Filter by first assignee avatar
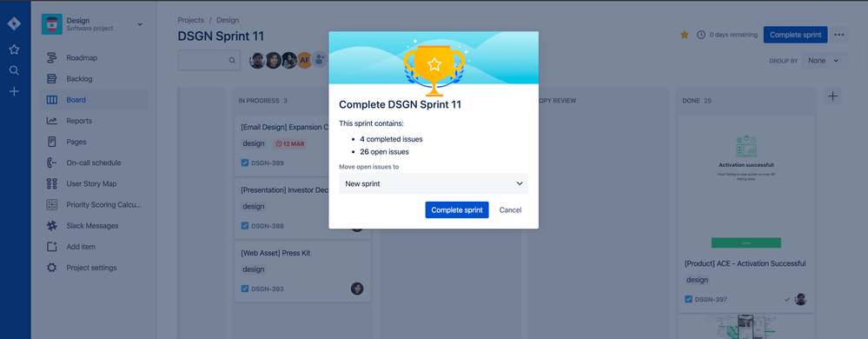 pyautogui.click(x=257, y=60)
